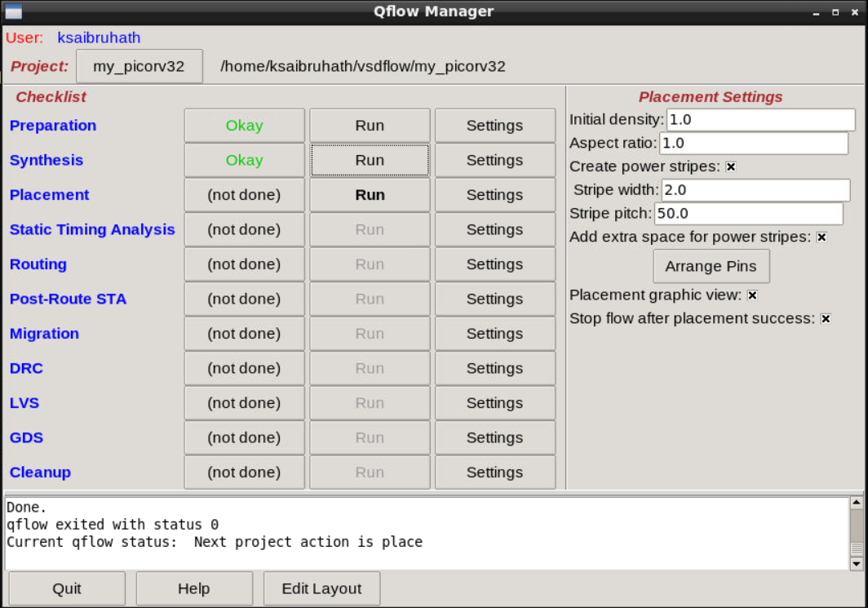This screenshot has width=868, height=608.
Task: Disable Stop flow after placement success
Action: coord(826,318)
